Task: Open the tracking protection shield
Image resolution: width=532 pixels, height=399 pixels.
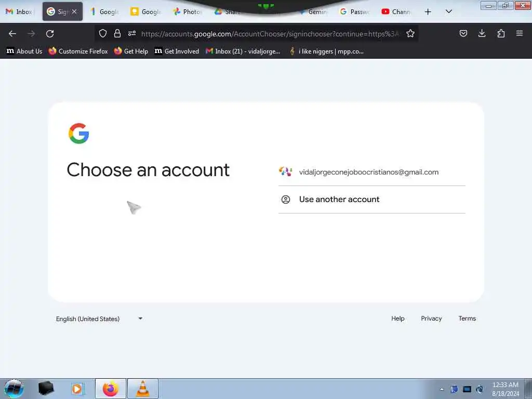Action: point(103,33)
